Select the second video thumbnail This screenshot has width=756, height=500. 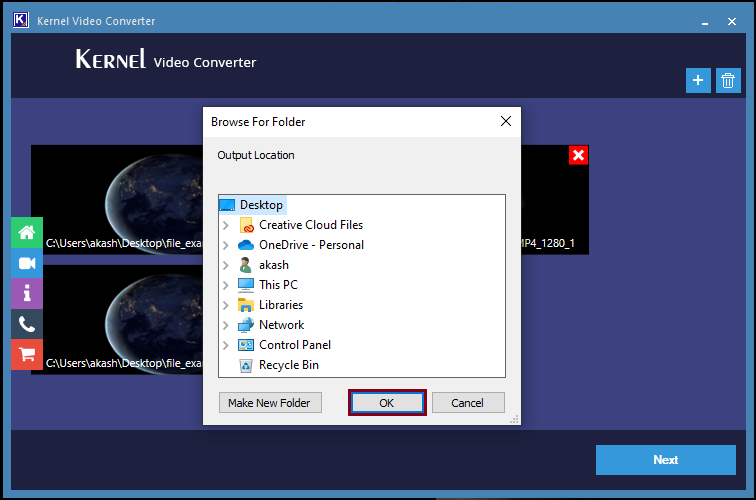coord(117,320)
